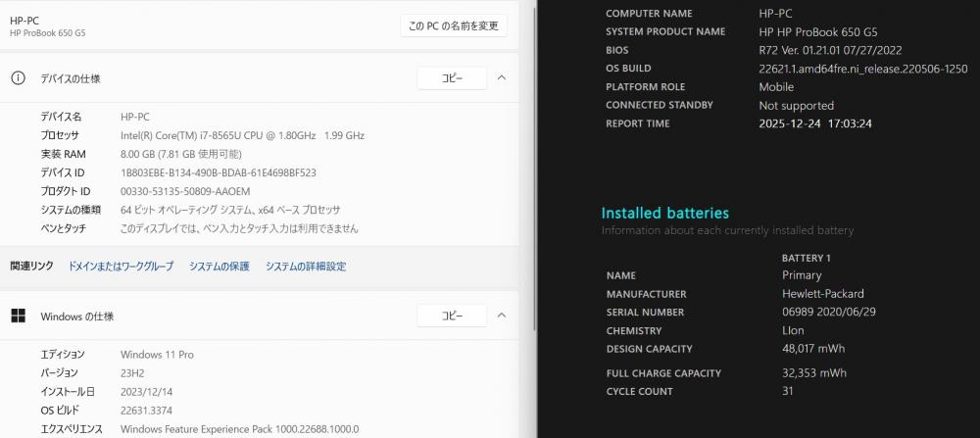Select the PLATFORM ROLE value Mobile

click(776, 87)
